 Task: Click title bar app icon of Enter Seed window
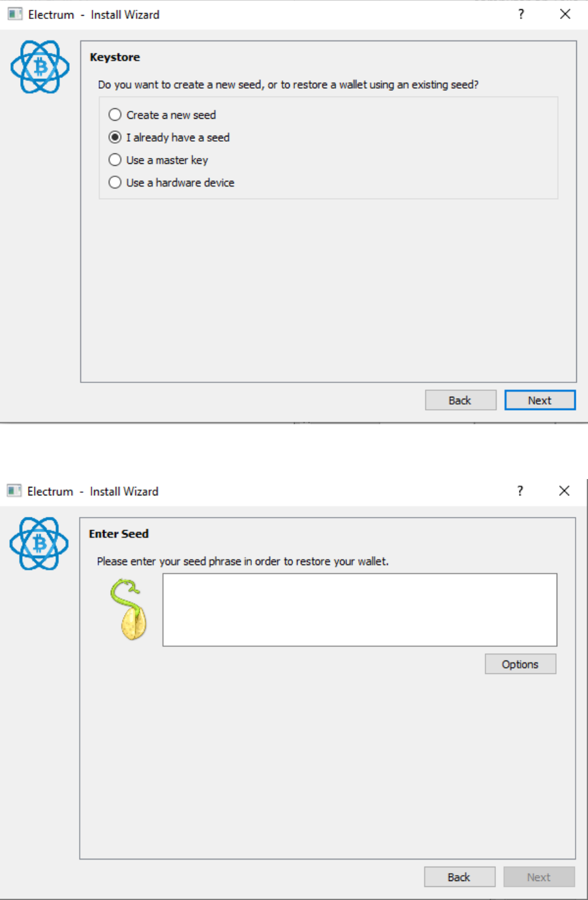click(14, 491)
